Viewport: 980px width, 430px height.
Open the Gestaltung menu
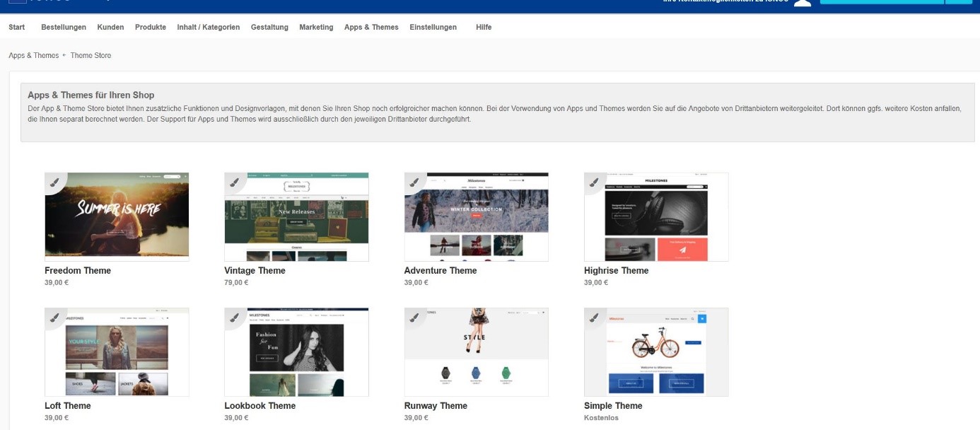(269, 27)
